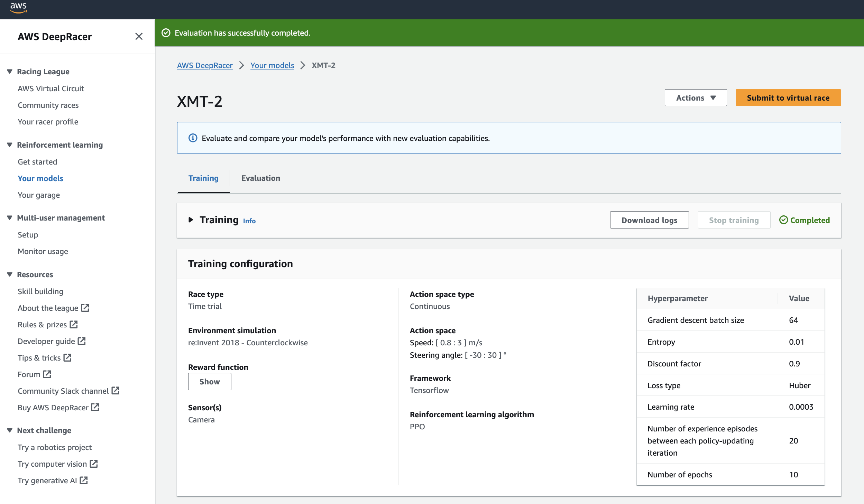Click external link icon beside About the league

pyautogui.click(x=85, y=308)
